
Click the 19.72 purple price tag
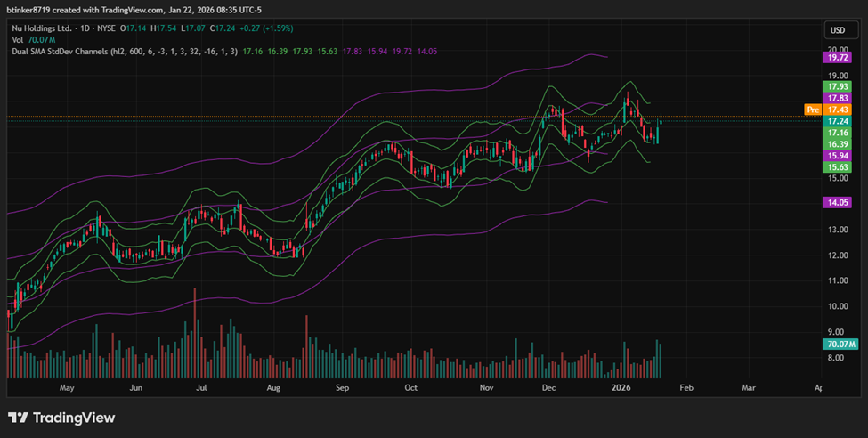(x=839, y=57)
